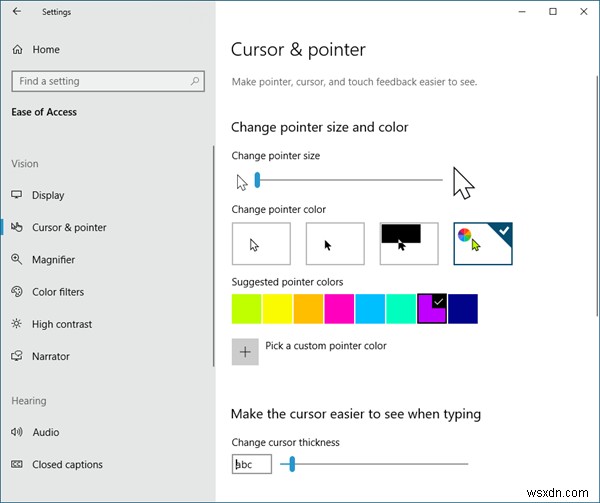Click Pick a custom pointer color
600x503 pixels.
click(x=326, y=346)
